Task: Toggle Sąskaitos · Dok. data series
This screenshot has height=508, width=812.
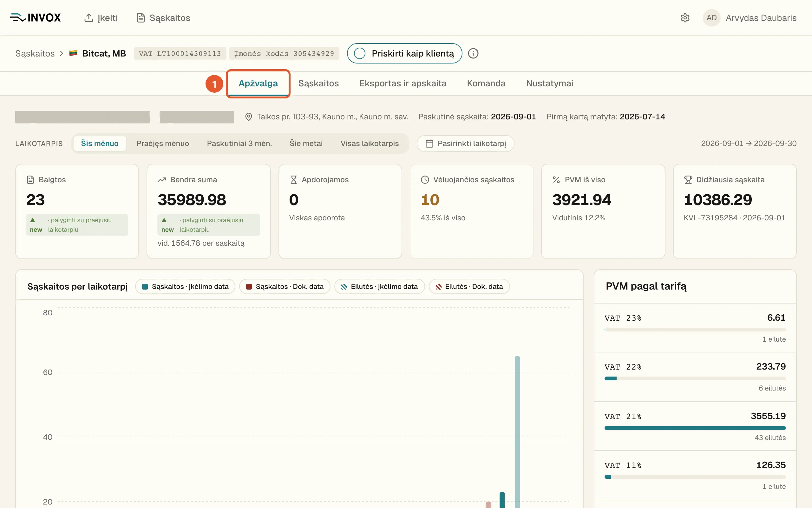Action: pos(285,287)
